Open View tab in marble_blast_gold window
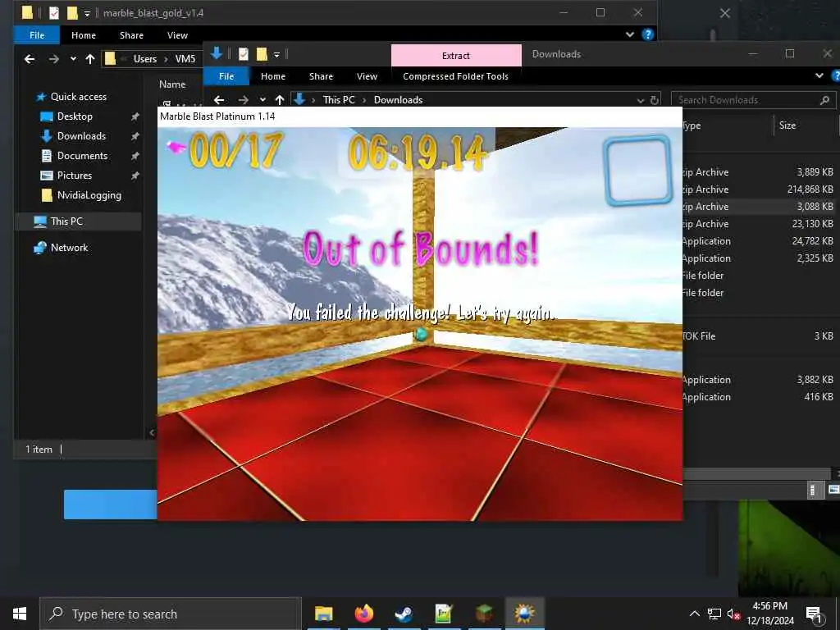This screenshot has height=630, width=840. [x=177, y=35]
